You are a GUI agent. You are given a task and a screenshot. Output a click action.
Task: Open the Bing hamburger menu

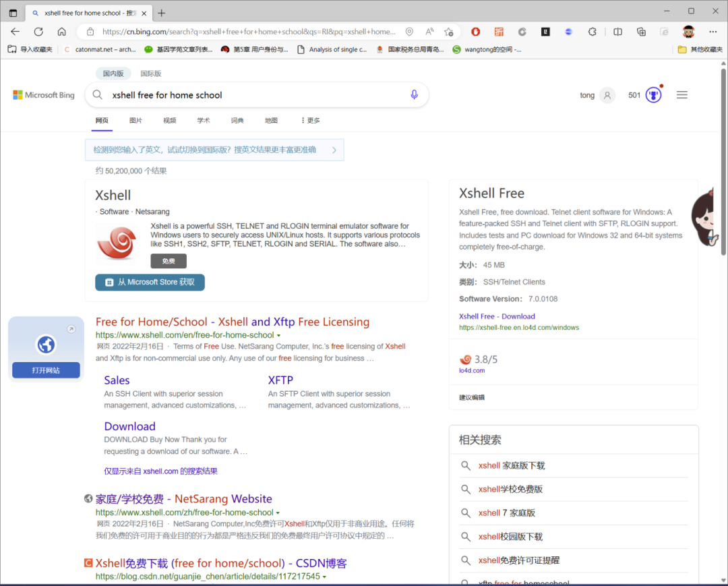[682, 94]
